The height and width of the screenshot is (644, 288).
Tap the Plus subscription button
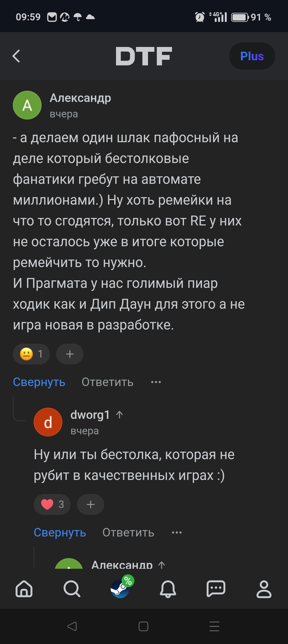click(x=252, y=56)
